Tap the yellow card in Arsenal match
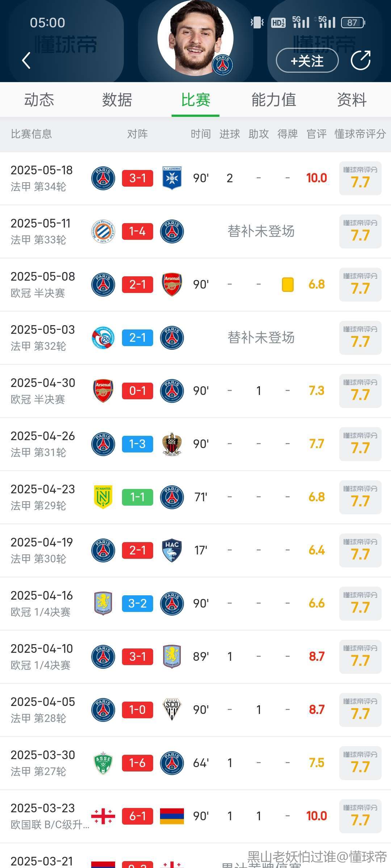The height and width of the screenshot is (868, 391). 287,284
